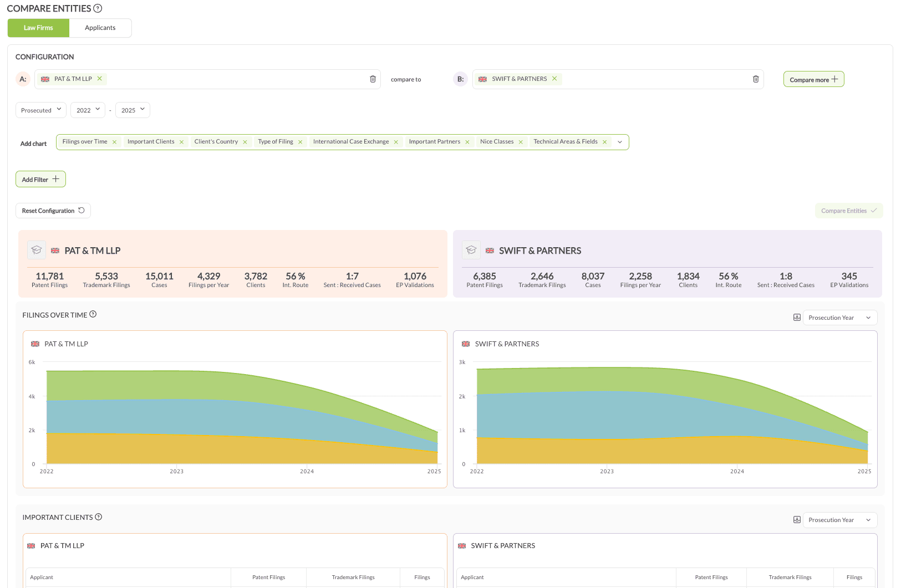The image size is (901, 588).
Task: Open Important Clients help tooltip
Action: [x=99, y=517]
